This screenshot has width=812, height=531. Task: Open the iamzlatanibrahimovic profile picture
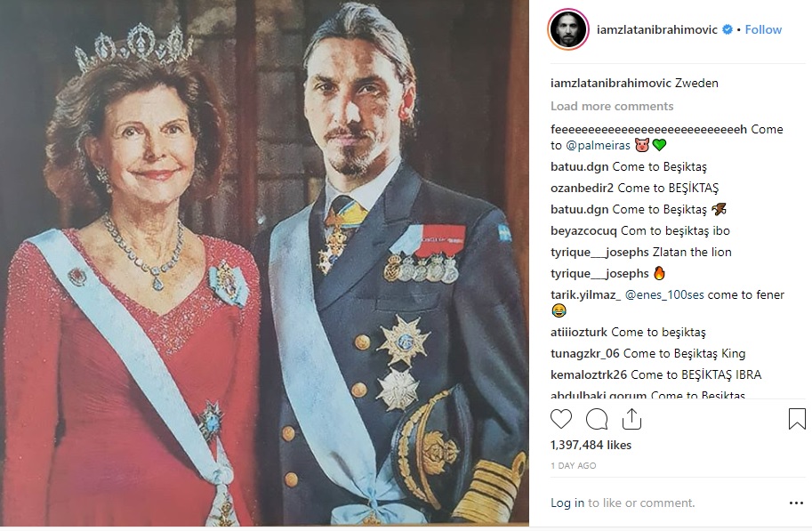(x=567, y=29)
